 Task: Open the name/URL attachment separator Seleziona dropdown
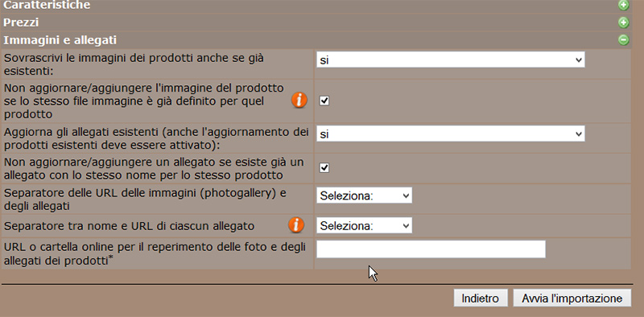(365, 225)
